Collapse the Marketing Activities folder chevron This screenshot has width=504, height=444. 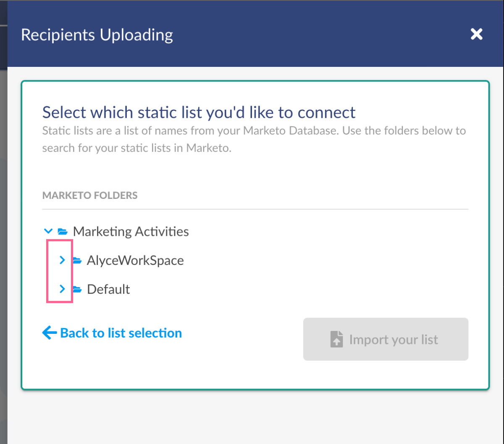48,231
